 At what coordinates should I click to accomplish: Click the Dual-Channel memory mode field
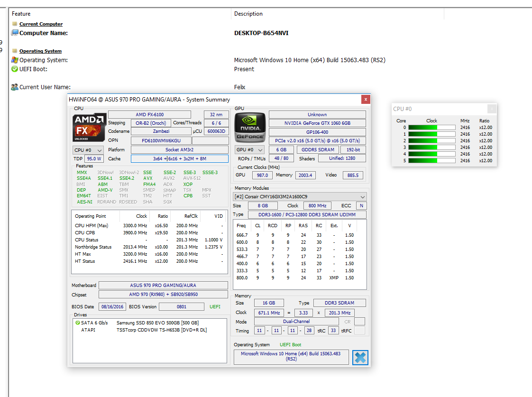[296, 321]
